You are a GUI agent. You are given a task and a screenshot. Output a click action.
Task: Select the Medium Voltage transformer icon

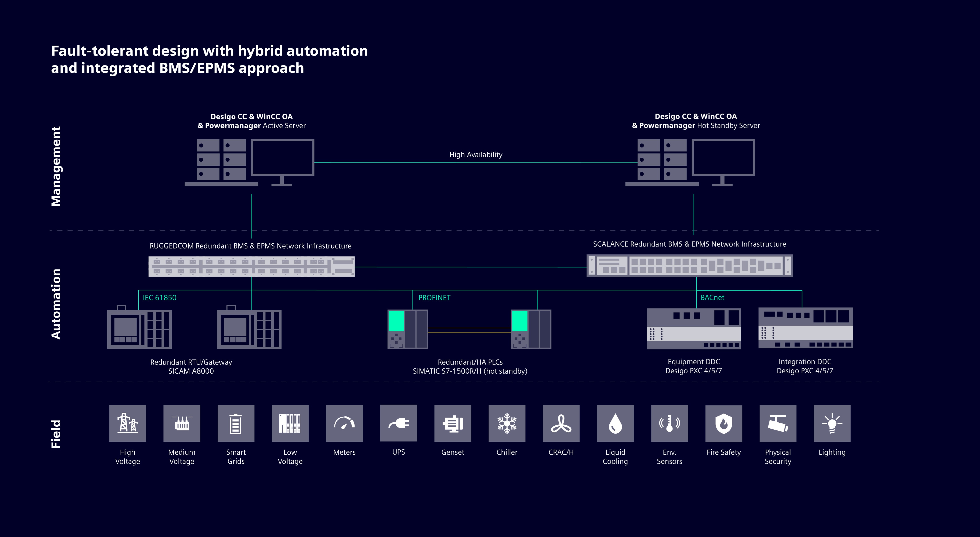[x=182, y=423]
